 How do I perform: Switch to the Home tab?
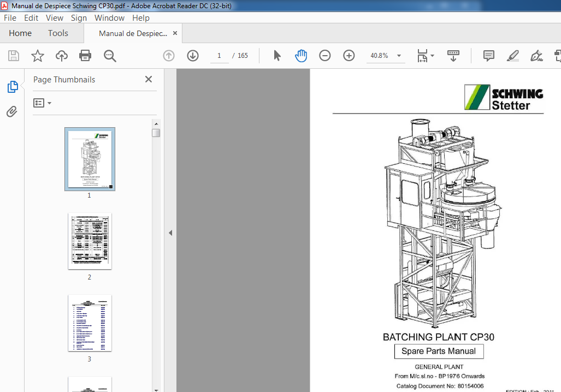pyautogui.click(x=20, y=33)
